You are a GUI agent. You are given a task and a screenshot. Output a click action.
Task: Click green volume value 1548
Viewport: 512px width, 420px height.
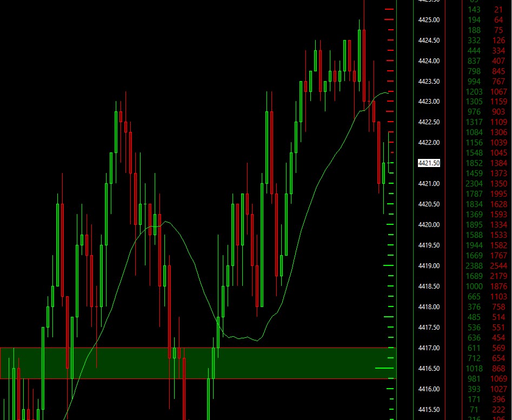(474, 153)
